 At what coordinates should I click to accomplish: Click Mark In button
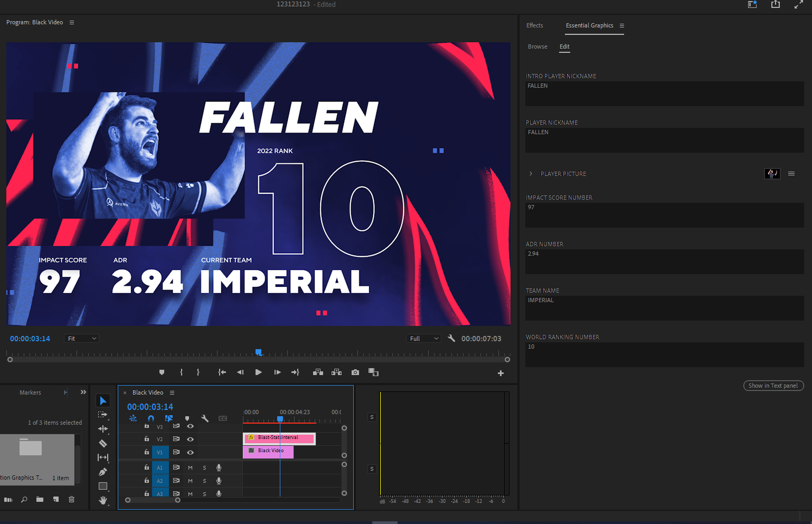[181, 372]
